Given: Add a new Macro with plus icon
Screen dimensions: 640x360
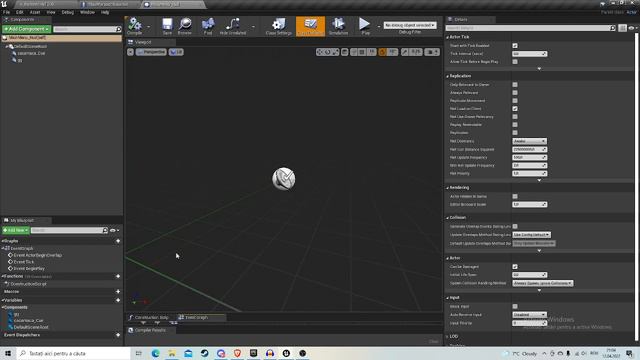Looking at the screenshot, I should tap(118, 291).
